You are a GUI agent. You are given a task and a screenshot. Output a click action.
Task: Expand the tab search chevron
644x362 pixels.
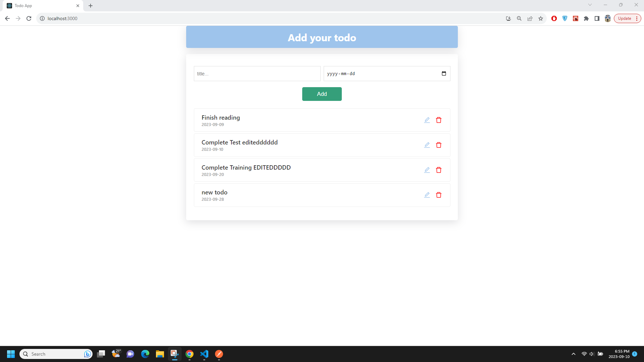click(x=590, y=5)
